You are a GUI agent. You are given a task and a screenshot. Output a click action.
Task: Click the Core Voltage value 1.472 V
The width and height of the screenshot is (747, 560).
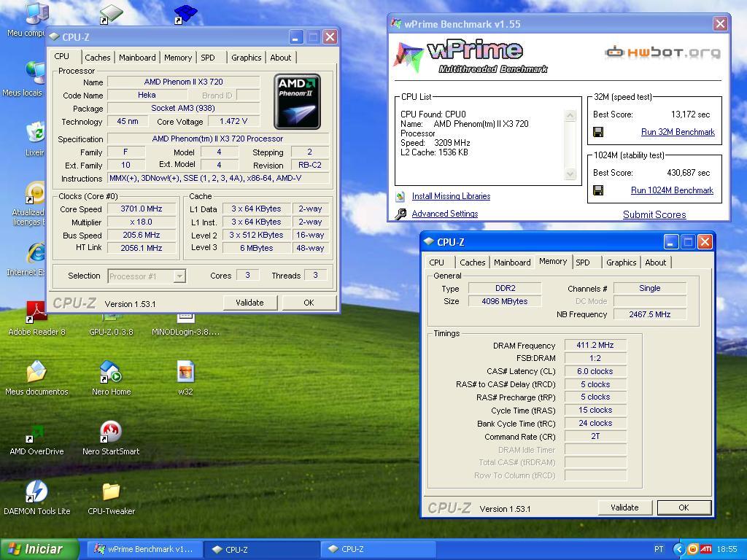(233, 122)
